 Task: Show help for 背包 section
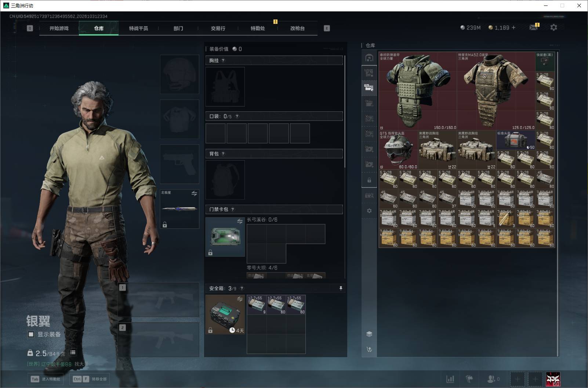223,154
